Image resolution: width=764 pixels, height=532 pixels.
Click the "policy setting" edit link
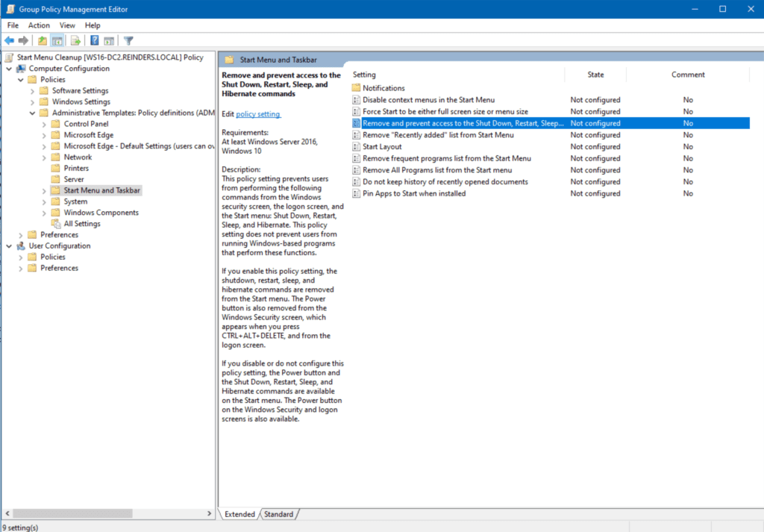[257, 114]
